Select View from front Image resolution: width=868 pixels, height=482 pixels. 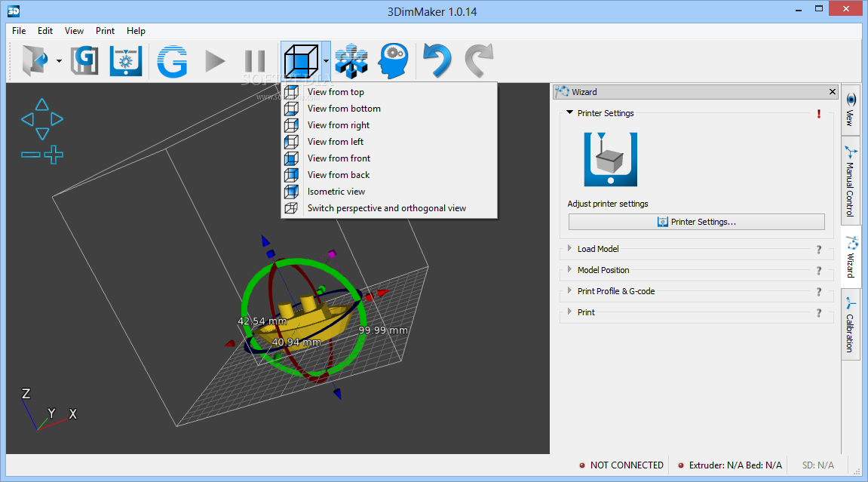[x=389, y=158]
